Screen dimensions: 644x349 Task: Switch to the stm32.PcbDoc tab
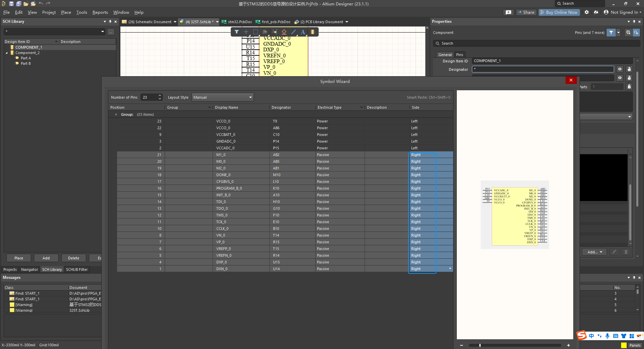tap(237, 22)
